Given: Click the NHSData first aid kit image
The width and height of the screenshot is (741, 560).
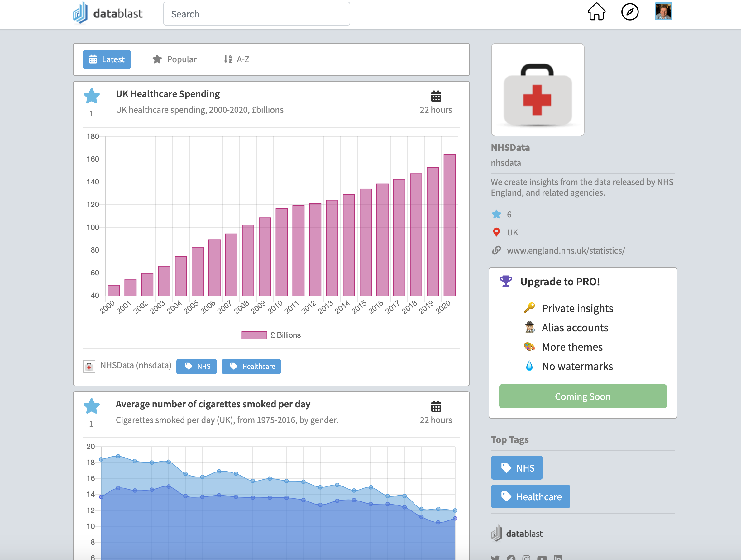Looking at the screenshot, I should (537, 90).
